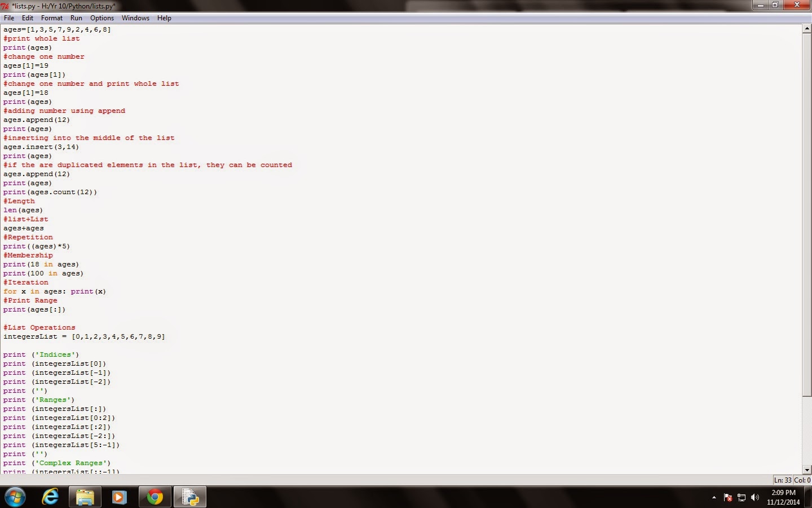
Task: Open the Edit menu
Action: click(x=28, y=18)
